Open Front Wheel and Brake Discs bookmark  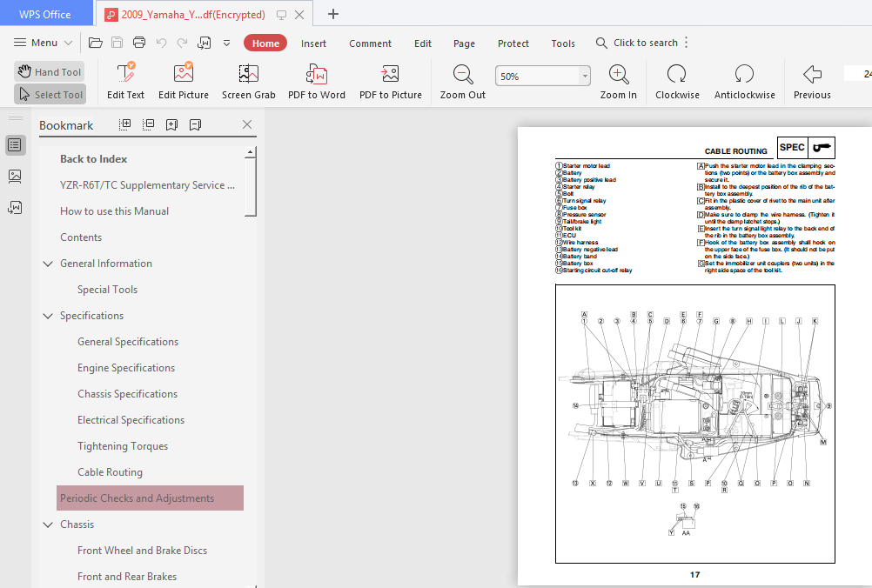point(143,551)
